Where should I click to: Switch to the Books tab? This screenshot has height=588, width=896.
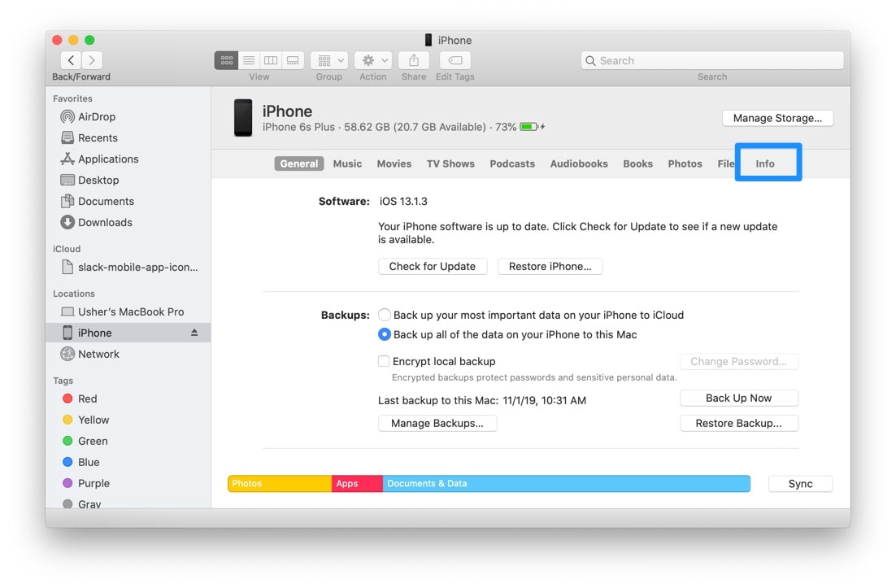click(x=637, y=163)
